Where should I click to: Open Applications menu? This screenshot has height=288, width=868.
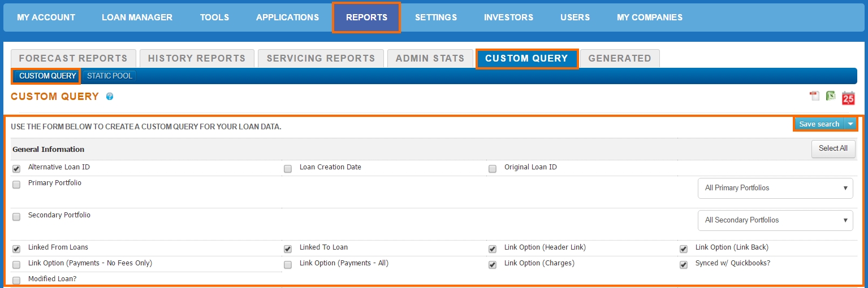pyautogui.click(x=287, y=18)
